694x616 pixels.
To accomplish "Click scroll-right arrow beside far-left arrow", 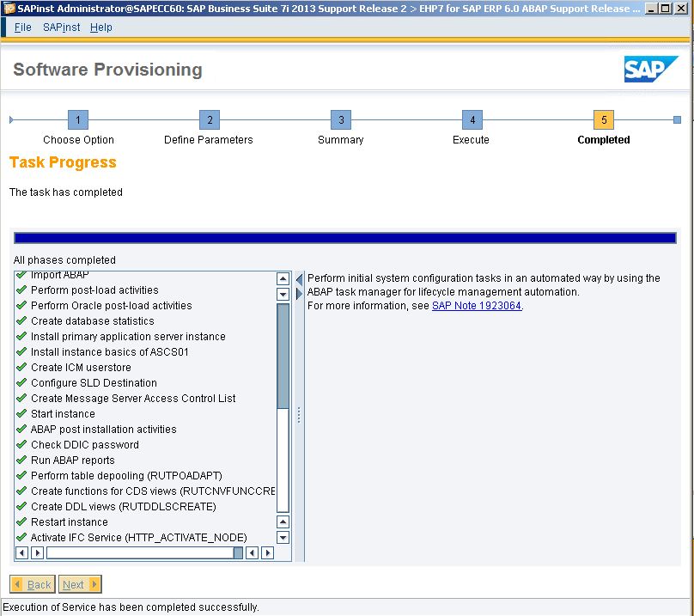I will [x=37, y=552].
